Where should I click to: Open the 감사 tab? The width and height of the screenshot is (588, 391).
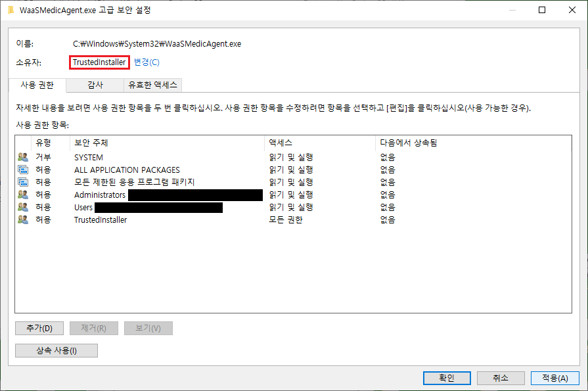pos(95,85)
